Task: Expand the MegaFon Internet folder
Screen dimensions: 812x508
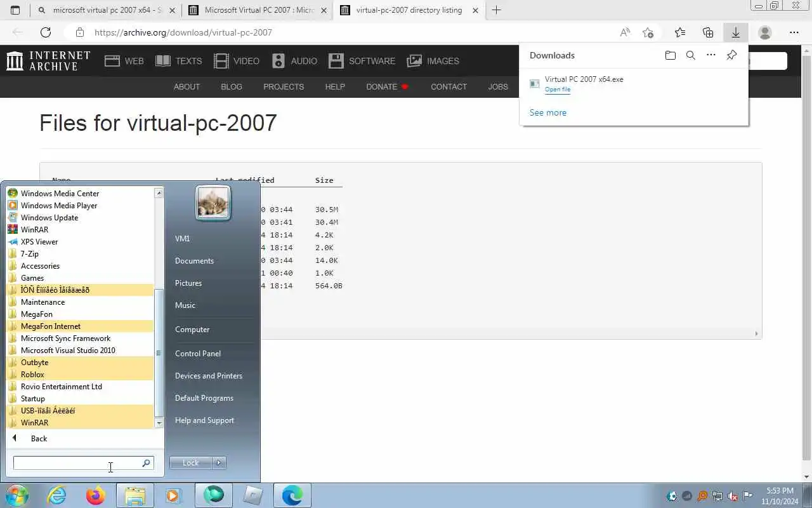Action: tap(80, 326)
